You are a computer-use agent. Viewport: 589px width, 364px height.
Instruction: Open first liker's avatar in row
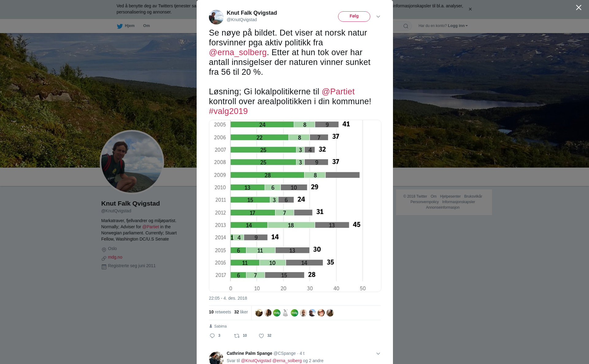point(259,313)
